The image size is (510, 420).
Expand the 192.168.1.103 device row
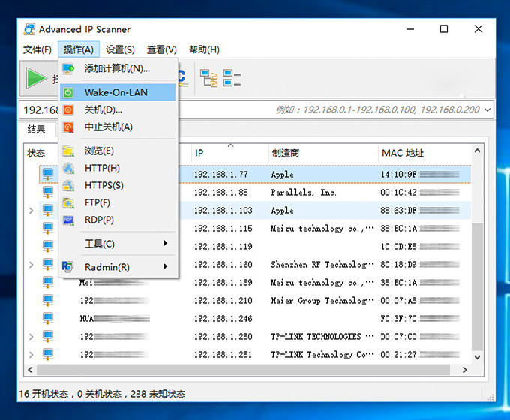click(x=31, y=211)
